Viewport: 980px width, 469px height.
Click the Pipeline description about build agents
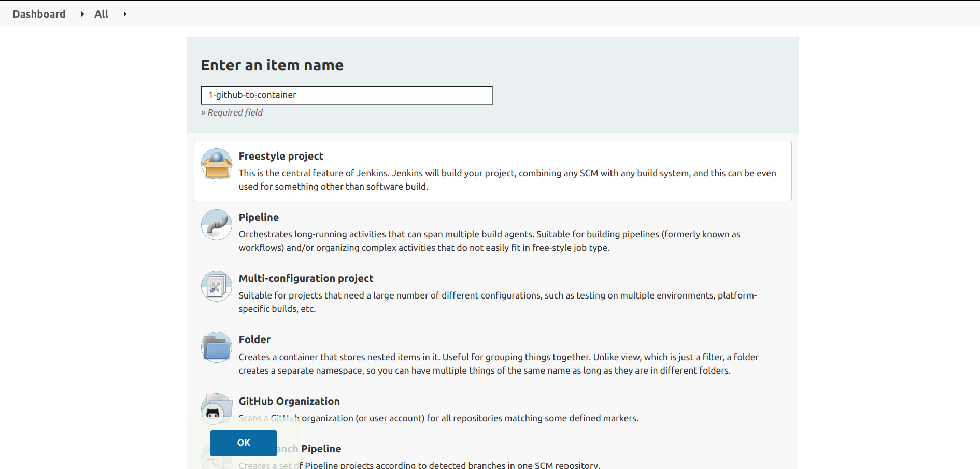pyautogui.click(x=490, y=241)
